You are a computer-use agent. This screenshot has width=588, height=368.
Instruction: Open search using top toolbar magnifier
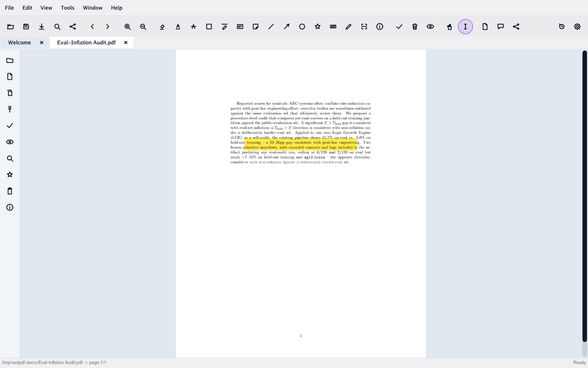point(57,27)
